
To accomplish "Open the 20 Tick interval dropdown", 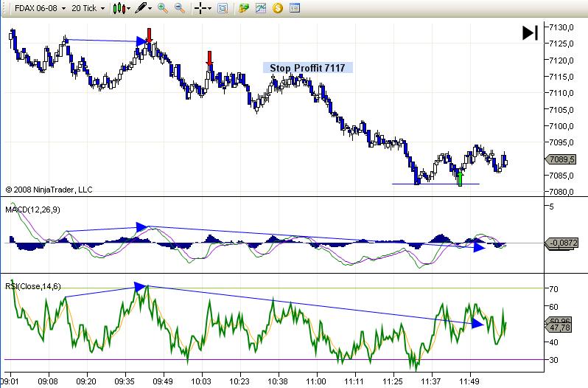I will [x=88, y=9].
